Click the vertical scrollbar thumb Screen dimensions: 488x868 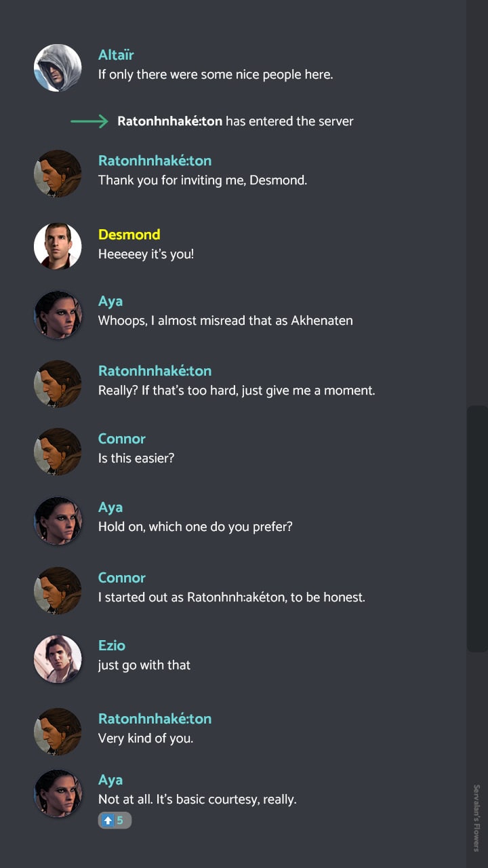477,529
